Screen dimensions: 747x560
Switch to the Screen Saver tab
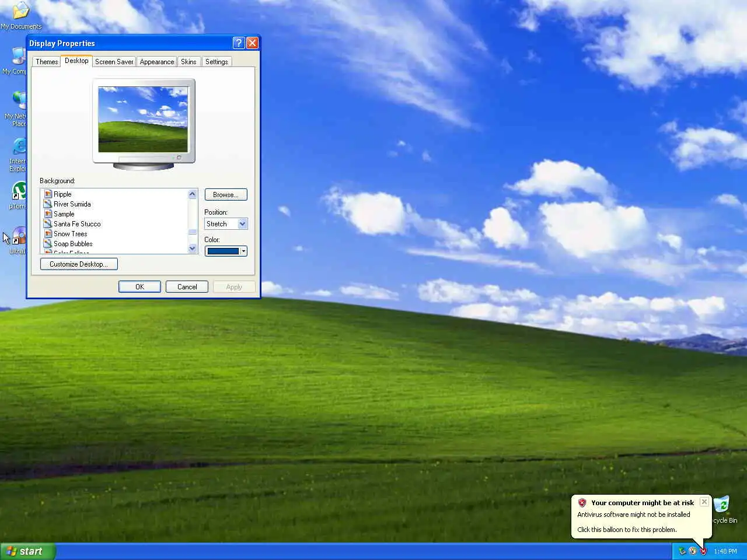point(114,62)
